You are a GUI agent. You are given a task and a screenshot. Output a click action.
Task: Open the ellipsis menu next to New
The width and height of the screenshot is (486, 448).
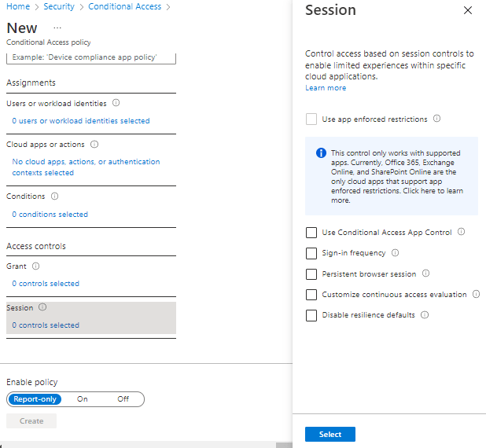coord(57,28)
